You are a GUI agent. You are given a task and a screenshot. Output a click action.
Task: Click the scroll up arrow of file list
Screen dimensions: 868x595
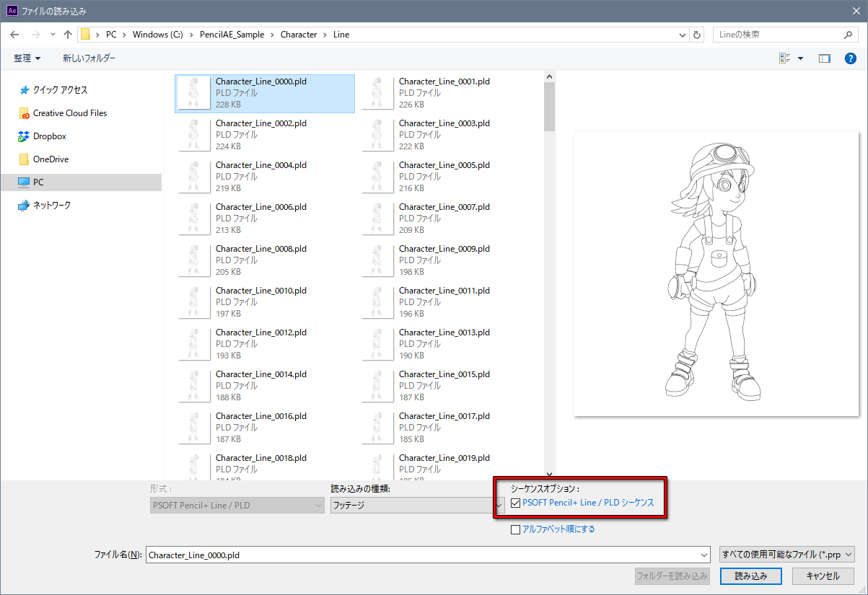(x=550, y=76)
